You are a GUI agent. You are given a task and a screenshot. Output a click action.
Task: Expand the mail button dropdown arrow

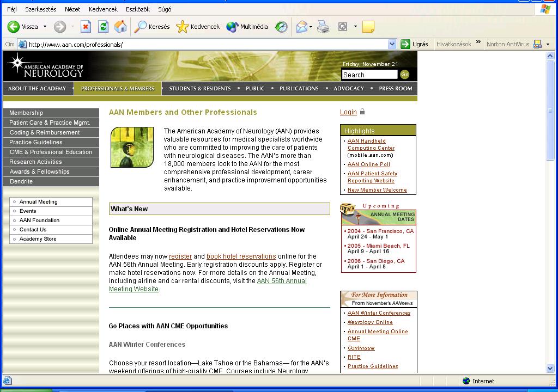click(x=311, y=27)
